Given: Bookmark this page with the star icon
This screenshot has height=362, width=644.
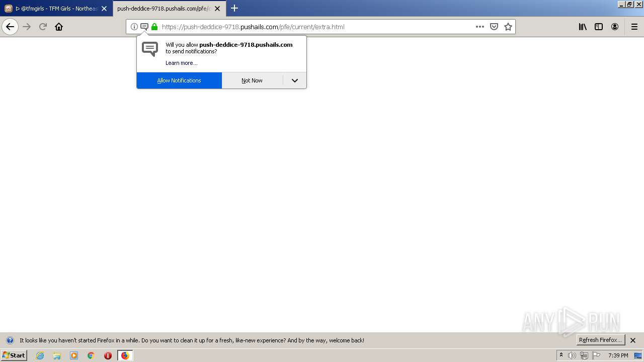Looking at the screenshot, I should click(x=508, y=27).
